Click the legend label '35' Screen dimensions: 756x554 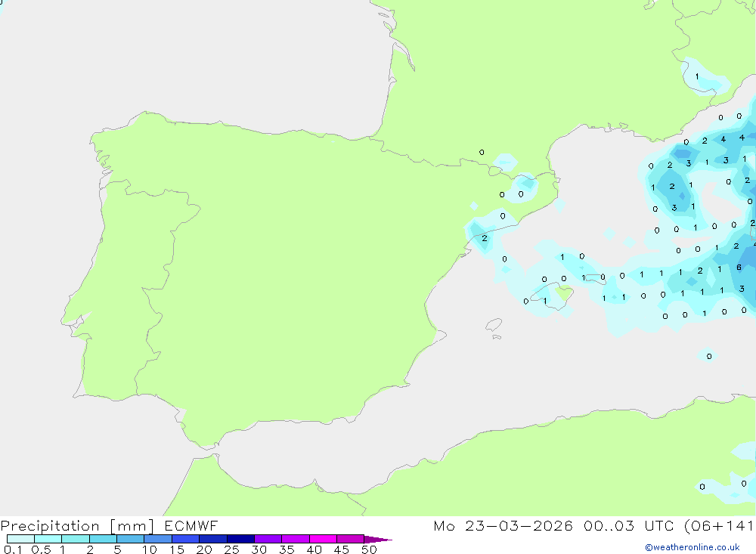pos(287,549)
